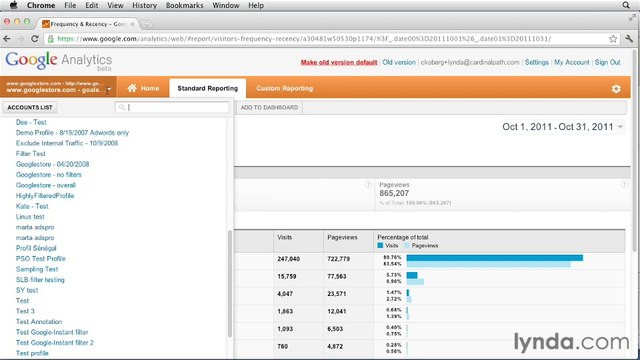Click the Google Analytics logo

coord(58,61)
